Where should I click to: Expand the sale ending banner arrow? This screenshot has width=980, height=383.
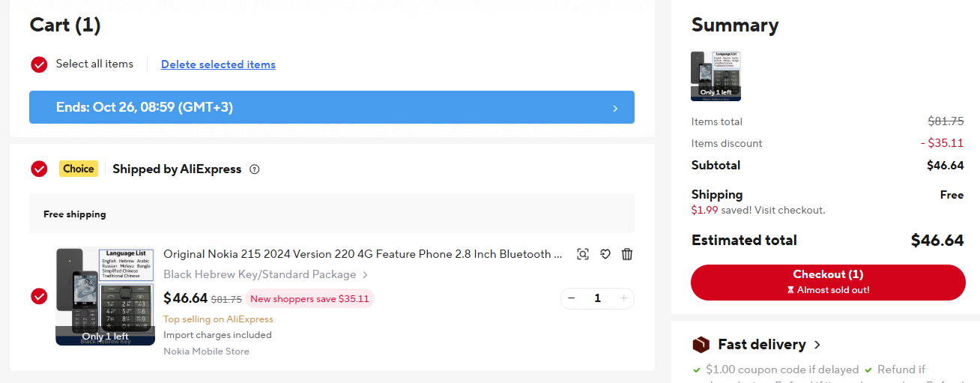click(615, 108)
